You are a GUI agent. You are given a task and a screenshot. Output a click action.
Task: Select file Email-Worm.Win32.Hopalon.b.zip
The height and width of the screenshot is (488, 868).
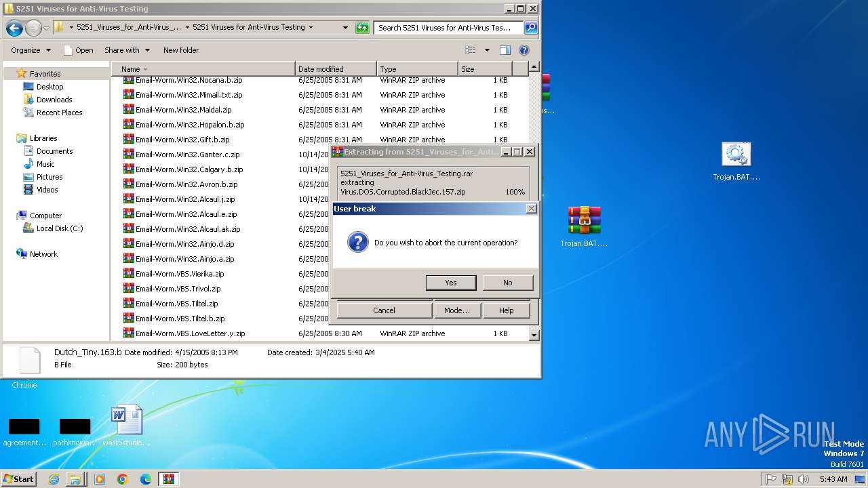[x=190, y=125]
